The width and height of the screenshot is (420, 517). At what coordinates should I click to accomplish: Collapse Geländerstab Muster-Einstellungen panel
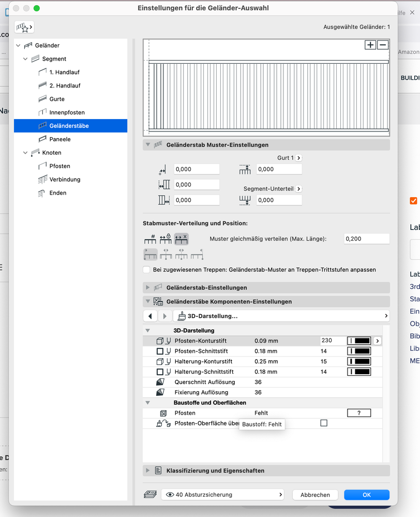pos(148,145)
